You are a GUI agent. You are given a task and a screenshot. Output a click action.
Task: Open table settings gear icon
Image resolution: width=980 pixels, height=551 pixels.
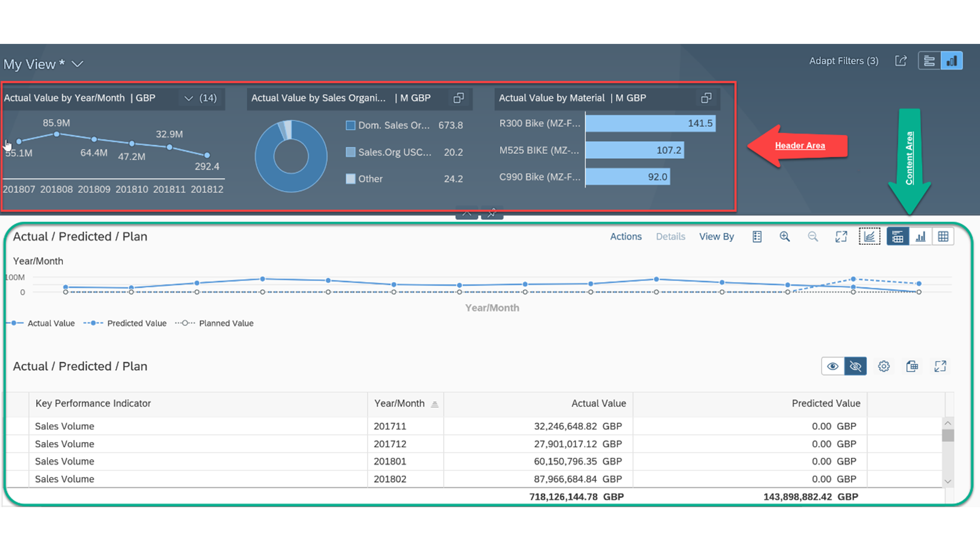pos(884,366)
